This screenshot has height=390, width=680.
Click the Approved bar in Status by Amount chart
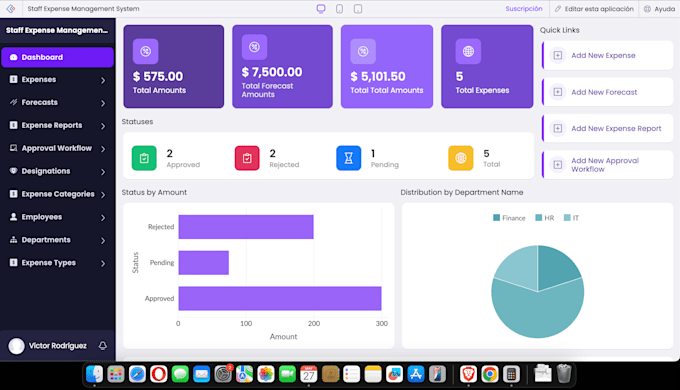[280, 298]
